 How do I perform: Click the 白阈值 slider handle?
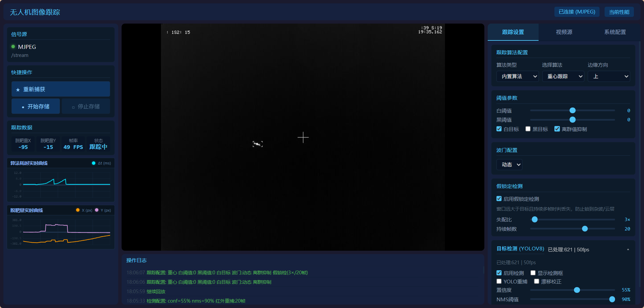(573, 110)
